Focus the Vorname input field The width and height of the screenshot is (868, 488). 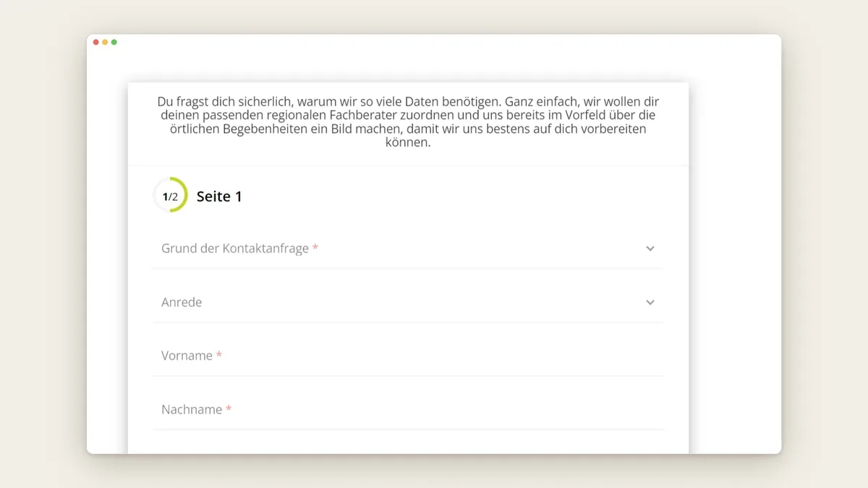(408, 356)
